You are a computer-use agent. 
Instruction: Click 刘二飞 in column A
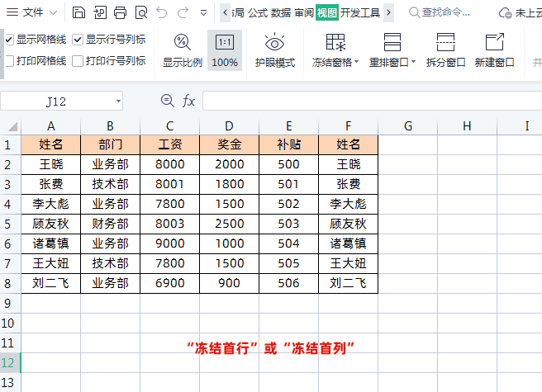51,283
